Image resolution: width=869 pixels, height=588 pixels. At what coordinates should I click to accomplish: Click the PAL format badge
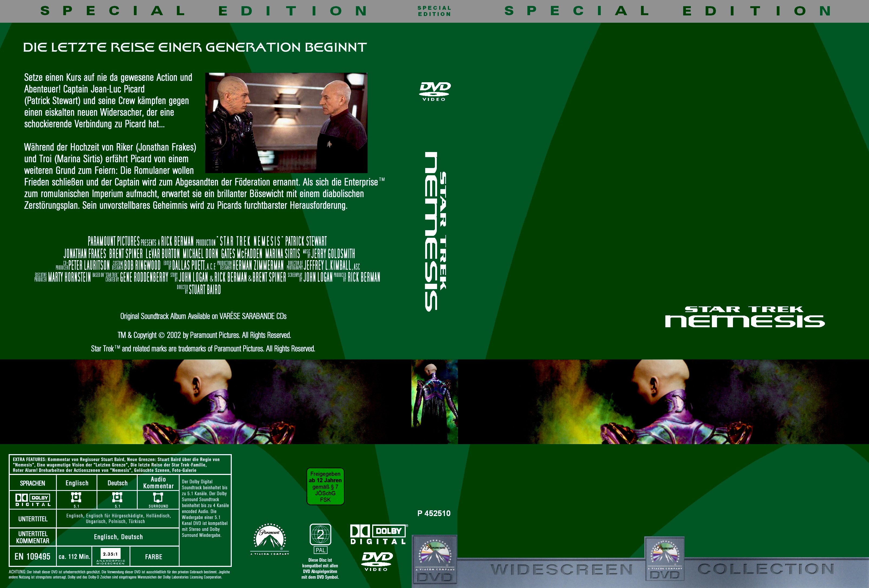pos(320,550)
